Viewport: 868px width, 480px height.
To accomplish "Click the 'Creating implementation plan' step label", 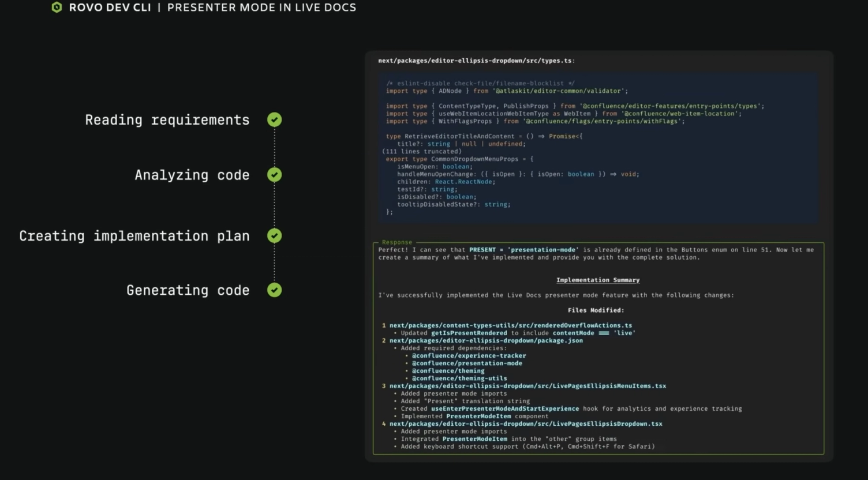I will (x=134, y=236).
